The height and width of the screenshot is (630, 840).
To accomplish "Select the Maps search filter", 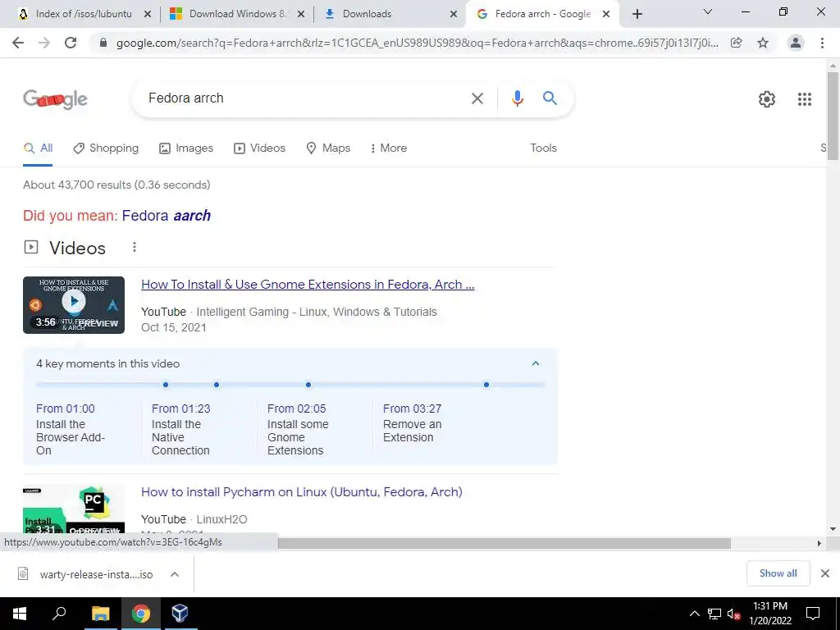I will [x=328, y=148].
